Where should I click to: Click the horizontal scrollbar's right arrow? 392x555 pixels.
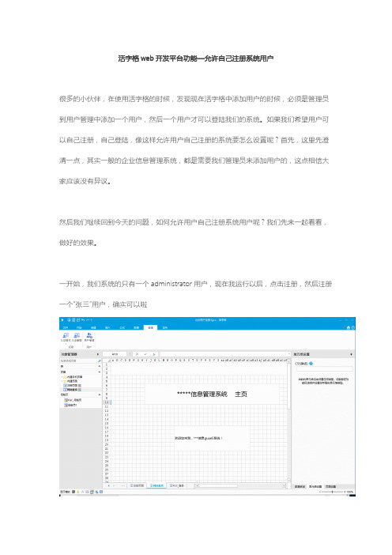(284, 486)
